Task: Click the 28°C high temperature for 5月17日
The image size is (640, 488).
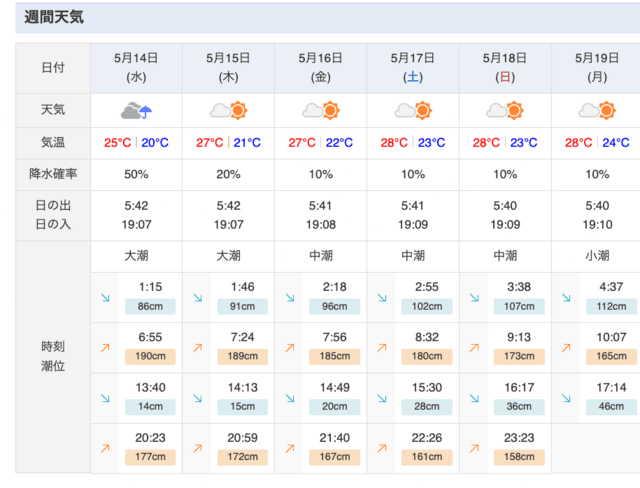Action: pos(394,143)
